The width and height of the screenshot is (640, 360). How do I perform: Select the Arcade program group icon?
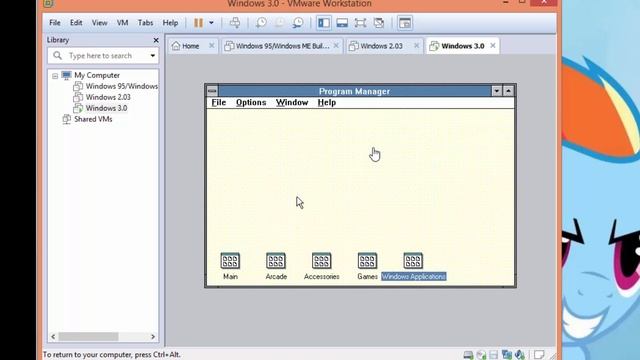tap(276, 261)
